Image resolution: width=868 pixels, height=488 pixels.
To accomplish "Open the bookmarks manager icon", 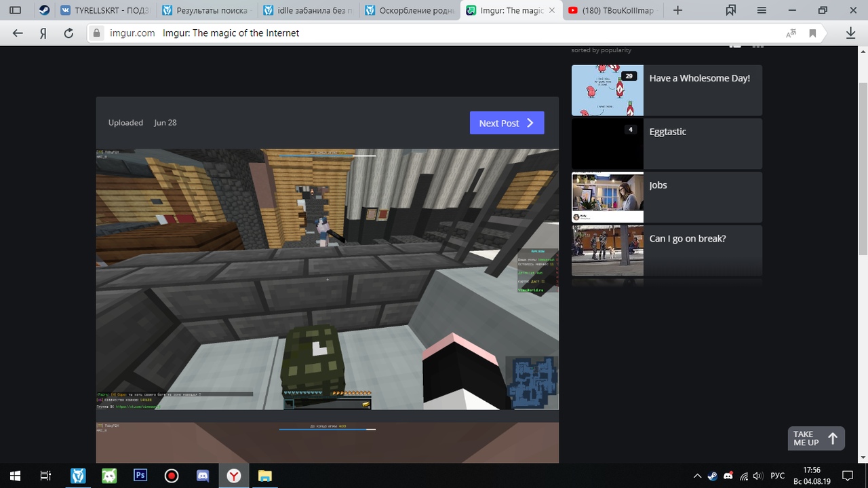I will (731, 10).
